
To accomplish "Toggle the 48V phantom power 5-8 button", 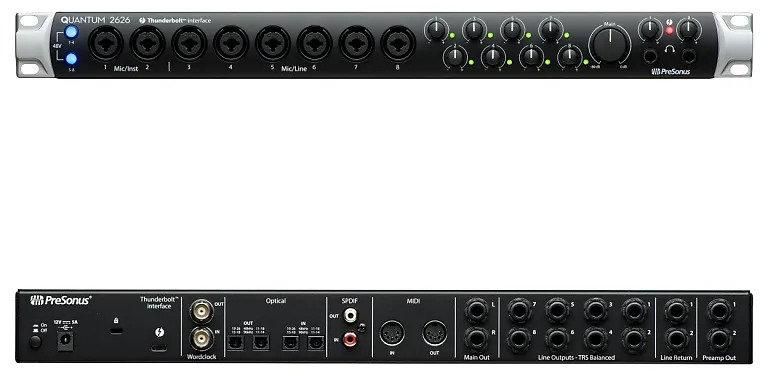I will coord(72,59).
